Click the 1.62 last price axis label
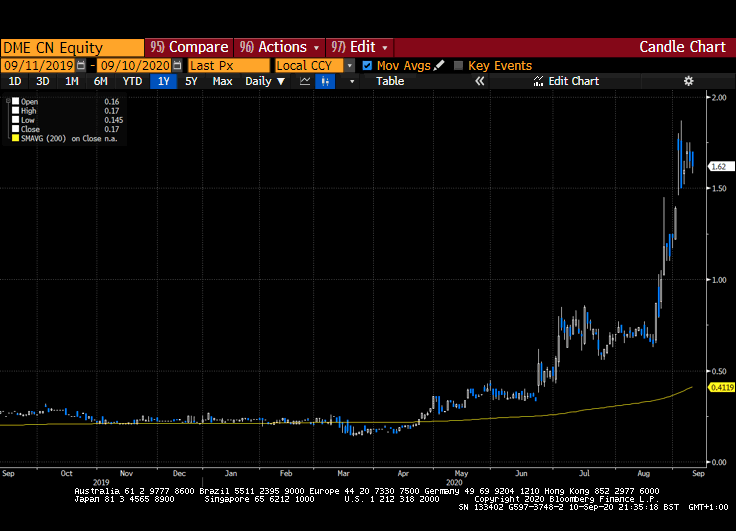 pos(720,167)
